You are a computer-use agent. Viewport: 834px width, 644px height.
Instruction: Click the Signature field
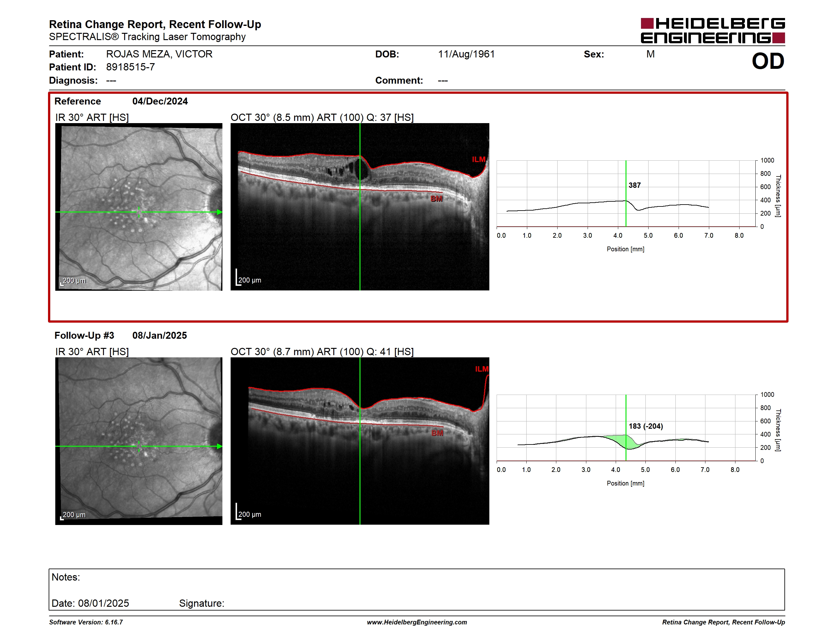[202, 603]
